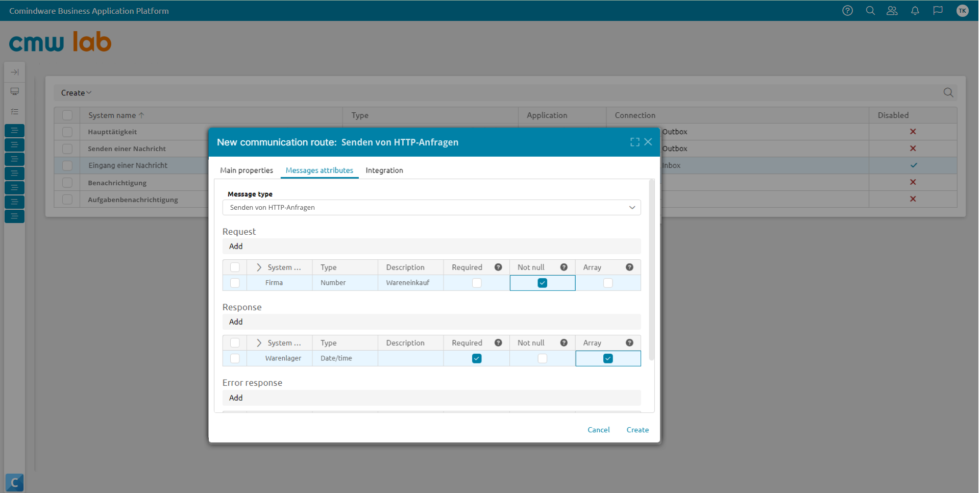Uncheck Not null for Firma

pyautogui.click(x=543, y=283)
